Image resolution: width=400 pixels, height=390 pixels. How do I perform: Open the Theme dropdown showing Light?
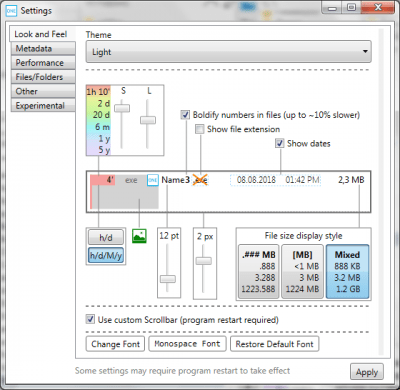tap(228, 52)
